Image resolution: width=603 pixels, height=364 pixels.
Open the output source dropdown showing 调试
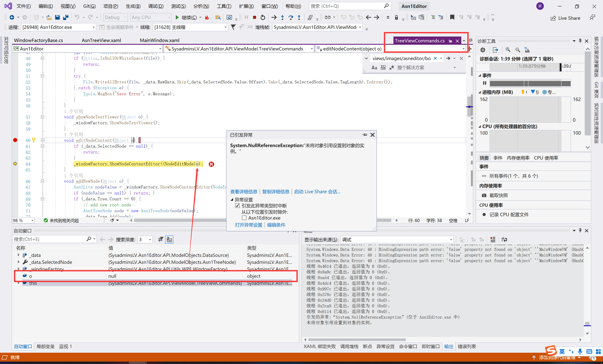397,240
